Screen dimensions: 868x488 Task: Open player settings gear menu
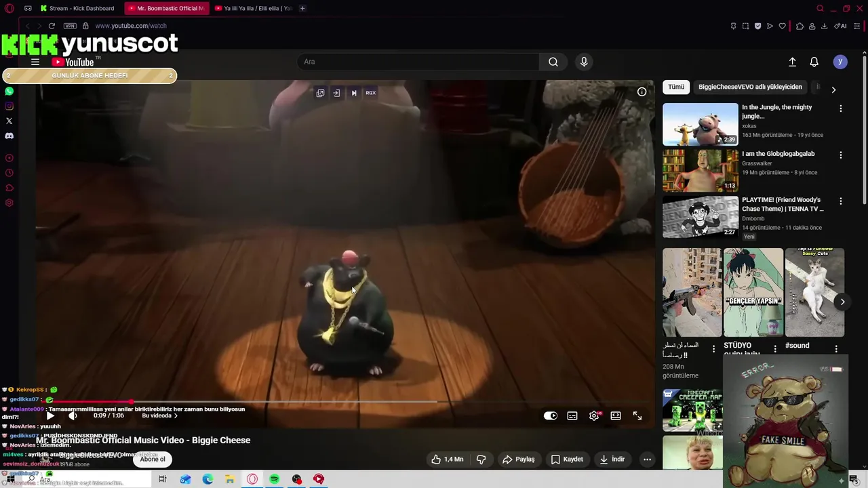pyautogui.click(x=594, y=415)
